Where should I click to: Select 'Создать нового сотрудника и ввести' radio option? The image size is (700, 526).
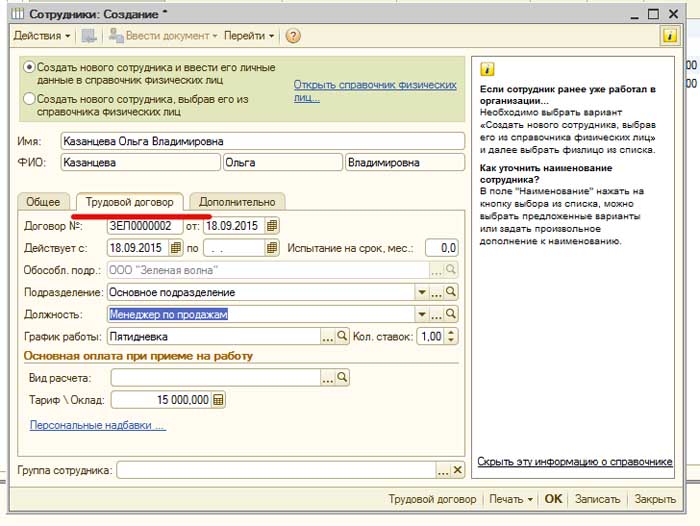click(x=29, y=67)
